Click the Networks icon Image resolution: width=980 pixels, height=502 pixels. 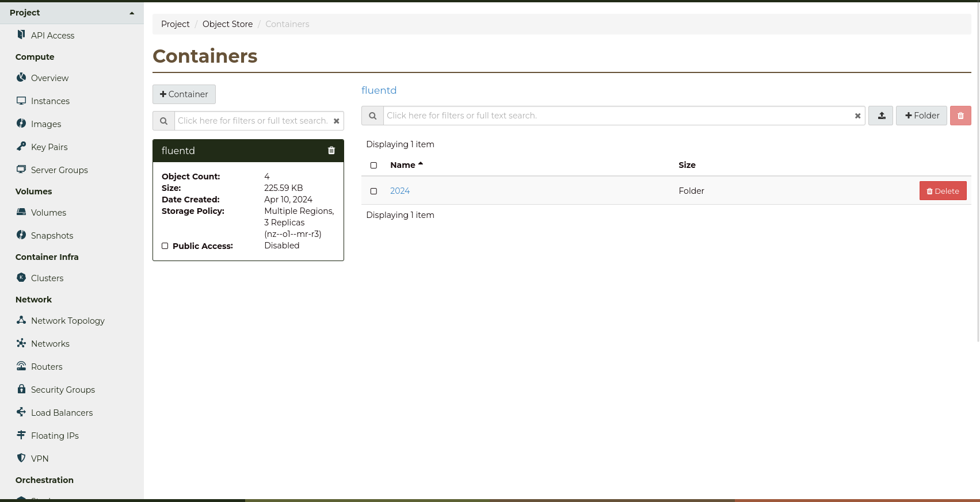point(21,343)
